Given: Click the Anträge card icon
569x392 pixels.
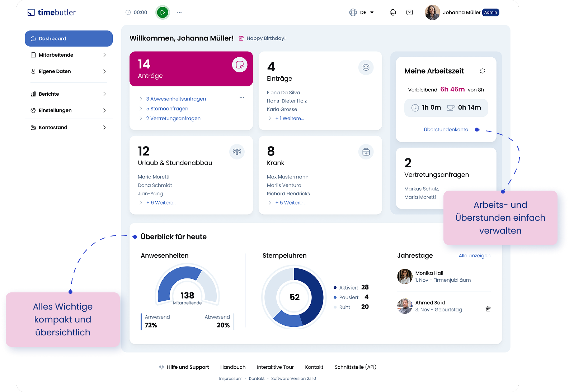Looking at the screenshot, I should (240, 65).
